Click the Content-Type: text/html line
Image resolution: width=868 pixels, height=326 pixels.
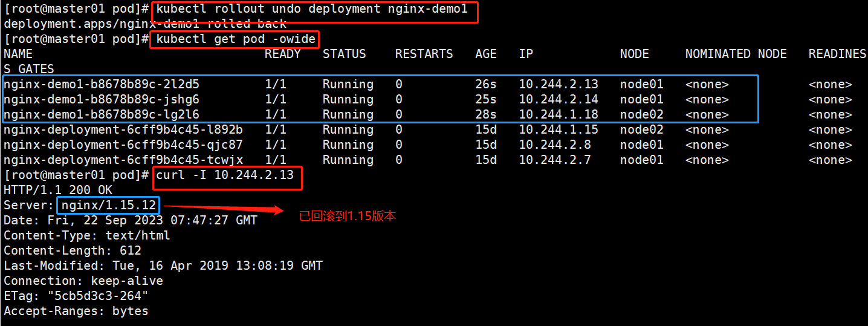[87, 235]
